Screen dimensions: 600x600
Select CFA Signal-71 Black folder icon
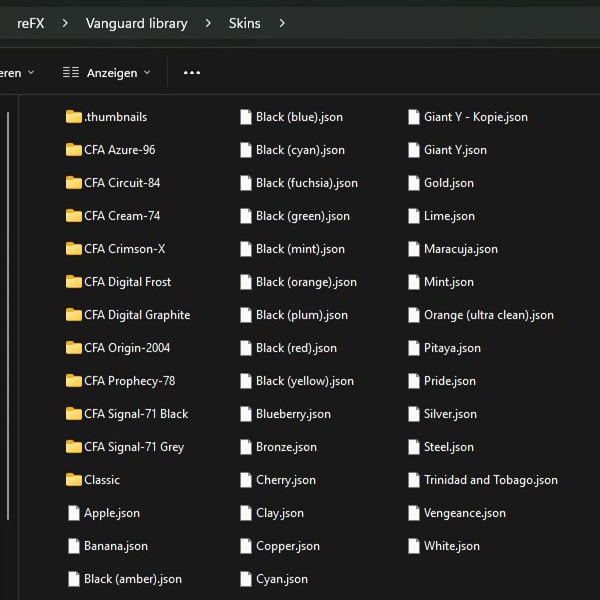(x=73, y=414)
